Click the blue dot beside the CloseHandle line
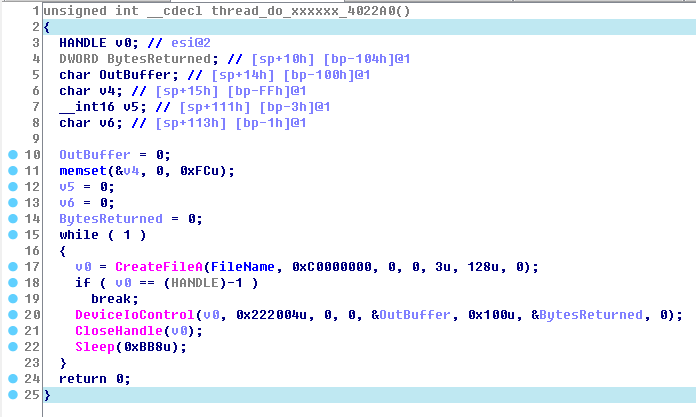The width and height of the screenshot is (696, 417). point(13,330)
